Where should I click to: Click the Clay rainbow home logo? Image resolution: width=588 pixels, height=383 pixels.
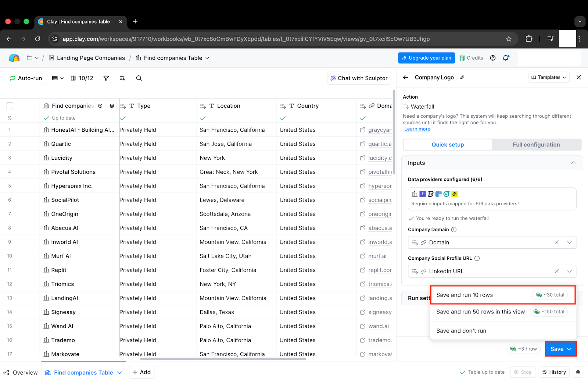pyautogui.click(x=14, y=58)
